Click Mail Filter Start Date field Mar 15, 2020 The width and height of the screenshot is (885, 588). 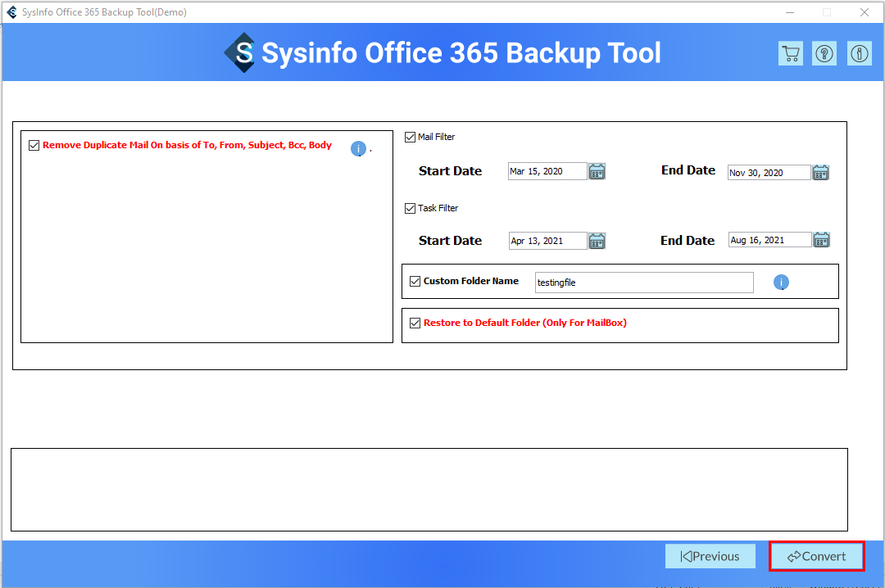(547, 171)
